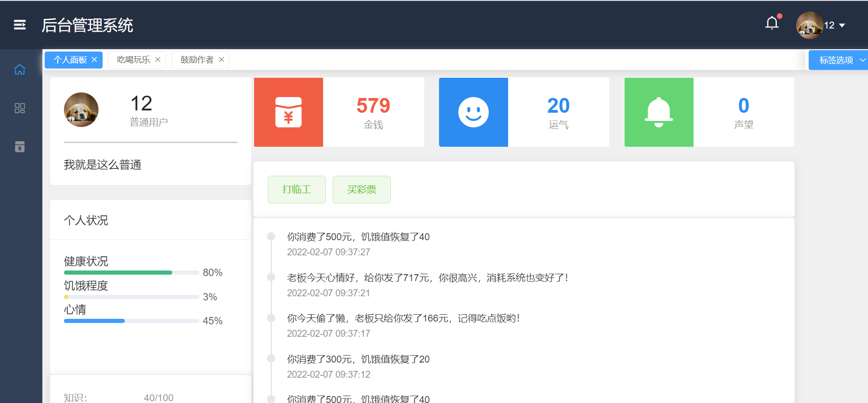868x403 pixels.
Task: Open the yen wallet icon in sidebar
Action: coord(20,147)
